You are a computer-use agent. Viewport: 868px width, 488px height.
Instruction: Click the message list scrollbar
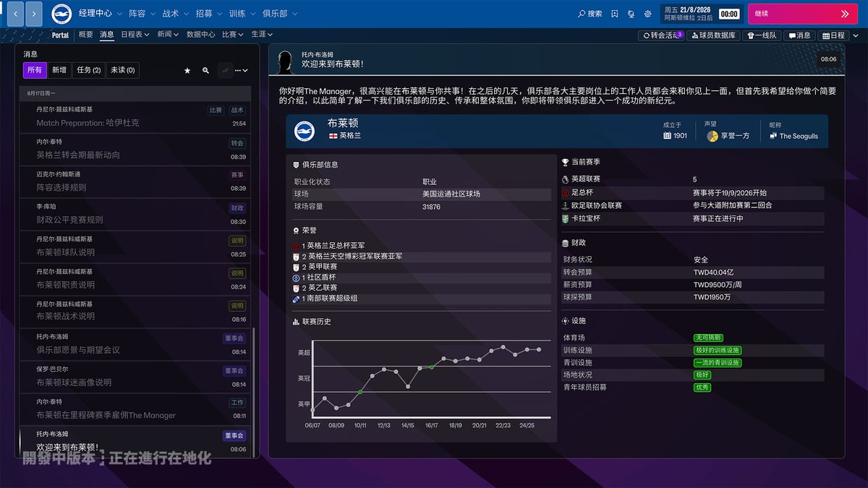[254, 393]
